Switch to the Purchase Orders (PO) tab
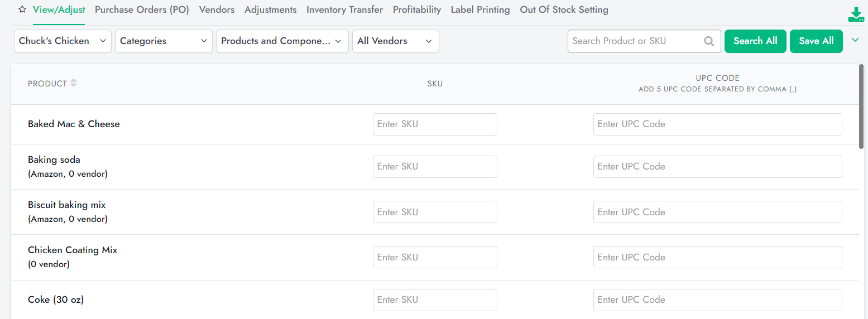The image size is (868, 319). (142, 9)
